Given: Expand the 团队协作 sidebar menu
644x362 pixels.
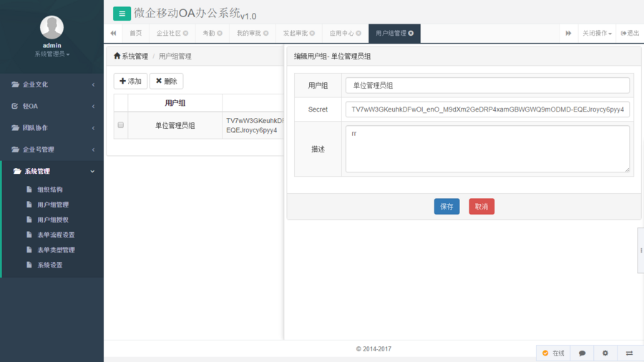Looking at the screenshot, I should [x=52, y=127].
